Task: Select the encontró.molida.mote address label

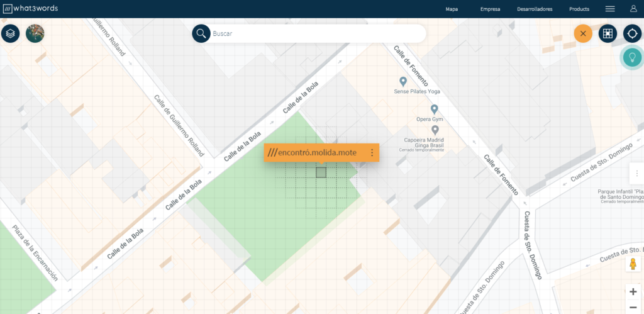Action: pos(312,152)
